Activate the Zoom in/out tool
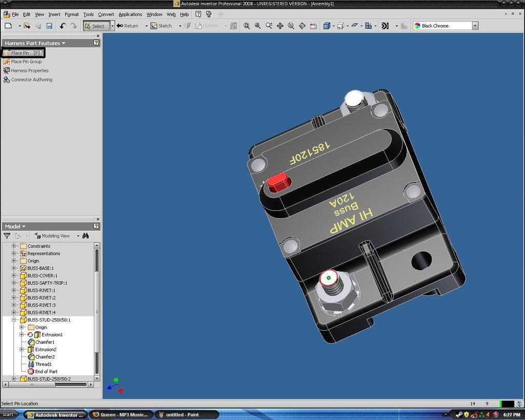The image size is (525, 420). [x=269, y=26]
